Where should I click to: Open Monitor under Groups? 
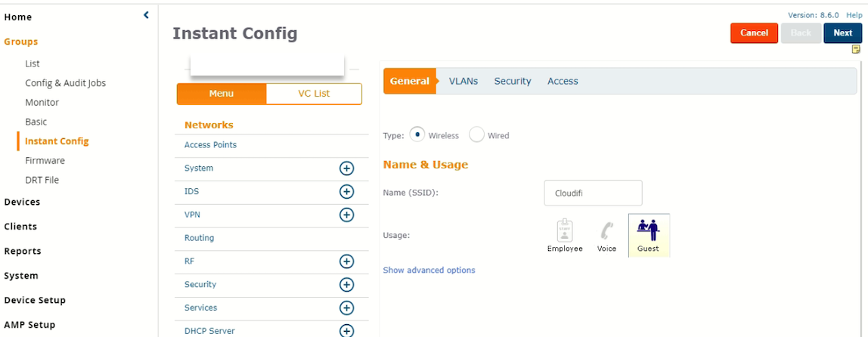pyautogui.click(x=42, y=102)
